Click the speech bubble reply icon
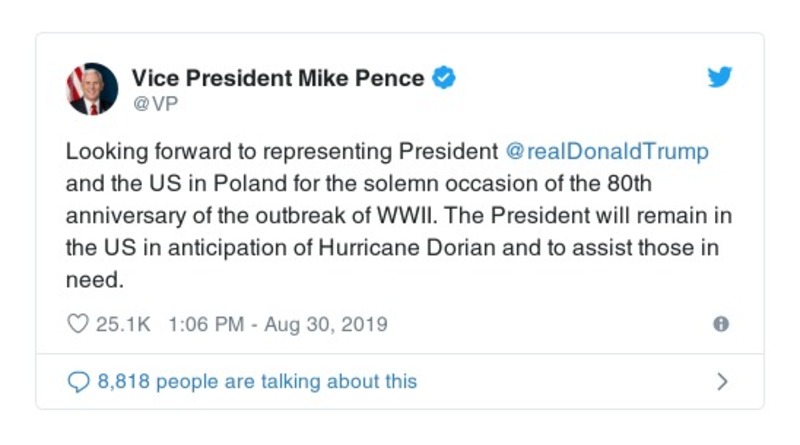The image size is (800, 445). (x=78, y=382)
